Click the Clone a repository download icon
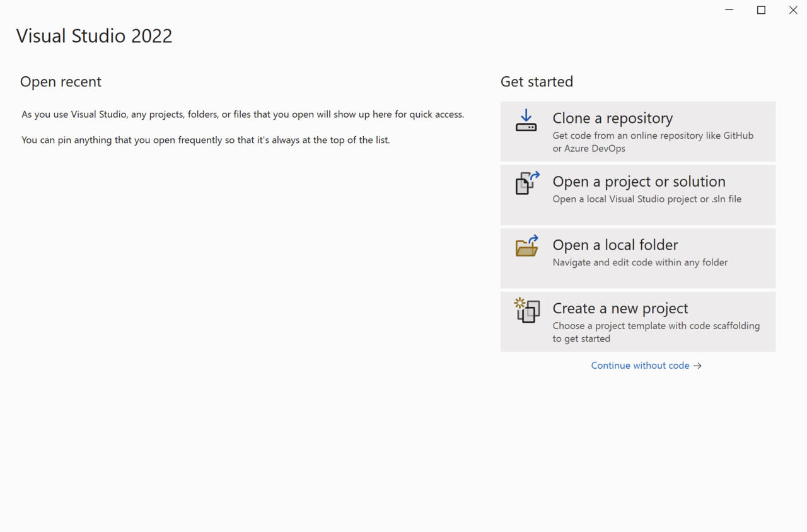The height and width of the screenshot is (532, 807). 526,120
